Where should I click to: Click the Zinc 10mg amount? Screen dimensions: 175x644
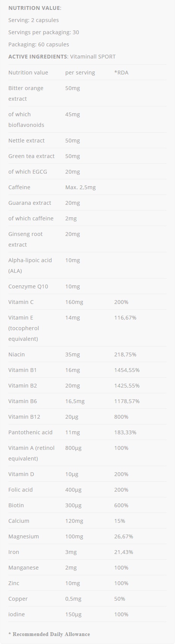click(73, 583)
